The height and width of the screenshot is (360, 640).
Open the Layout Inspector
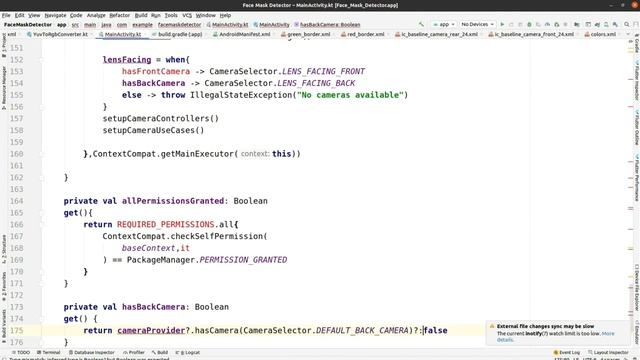coord(608,352)
